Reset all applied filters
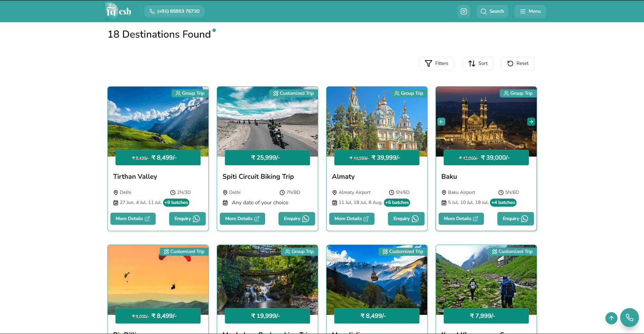Image resolution: width=644 pixels, height=334 pixels. [x=518, y=64]
